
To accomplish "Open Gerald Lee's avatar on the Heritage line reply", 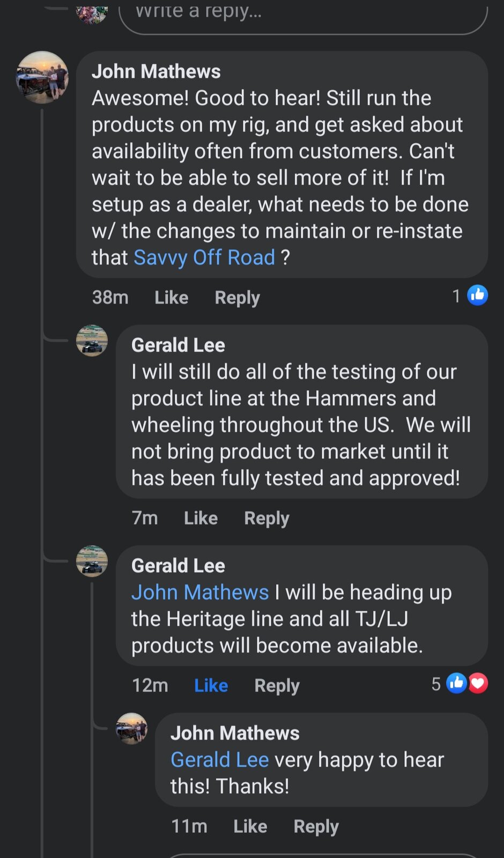I will tap(92, 561).
